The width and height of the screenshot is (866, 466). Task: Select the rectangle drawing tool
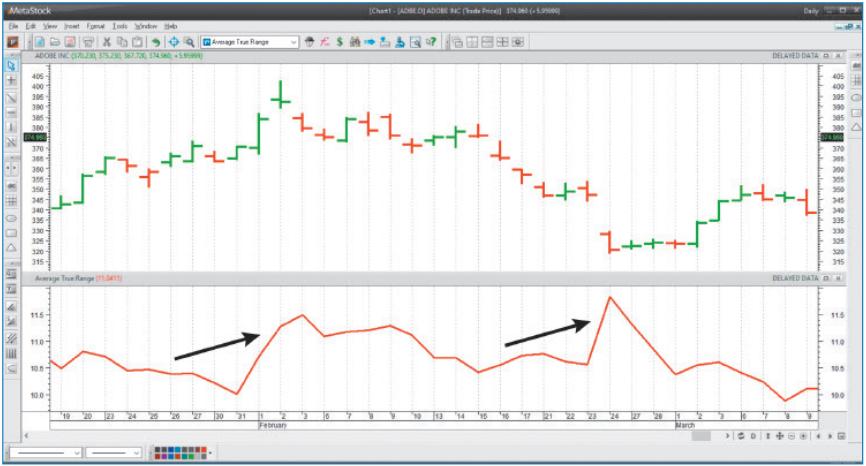[11, 232]
